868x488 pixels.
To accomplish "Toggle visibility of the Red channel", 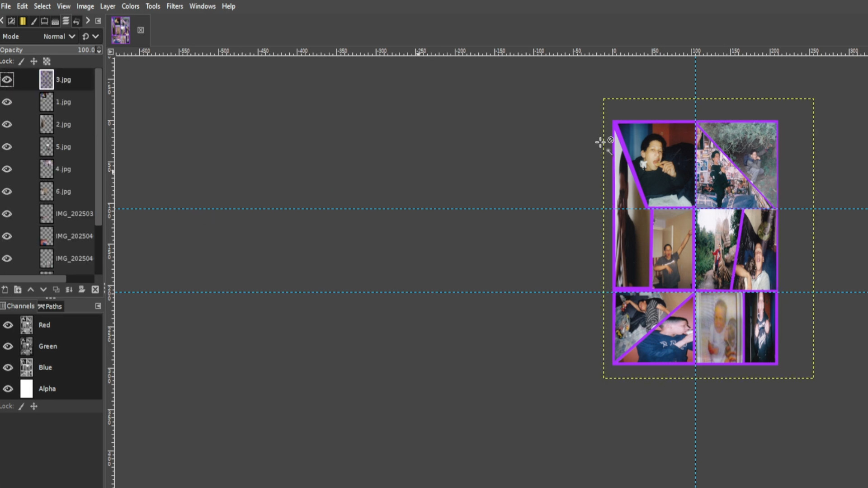I will 8,325.
